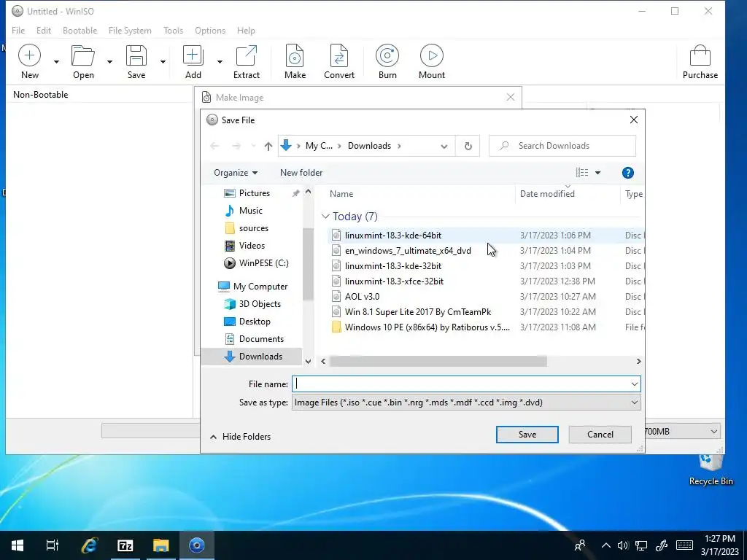Click the Convert toolbar icon
Image resolution: width=747 pixels, height=560 pixels.
point(338,55)
